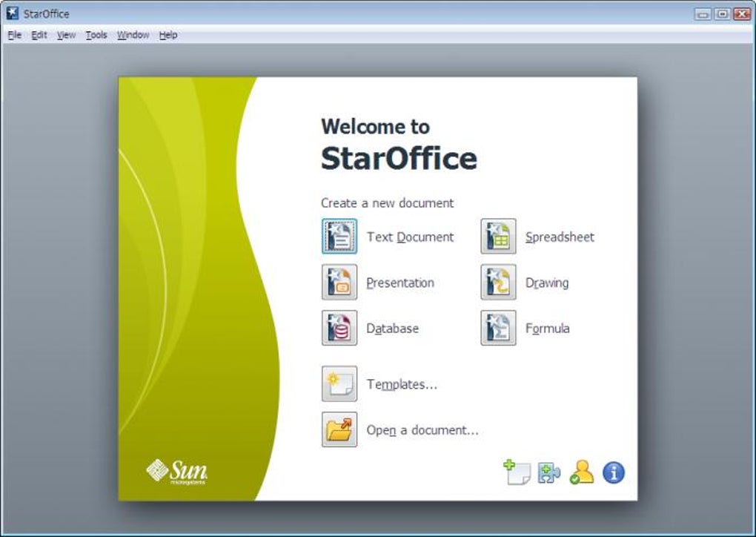Create a Drawing using its icon
The image size is (756, 537).
pyautogui.click(x=498, y=282)
